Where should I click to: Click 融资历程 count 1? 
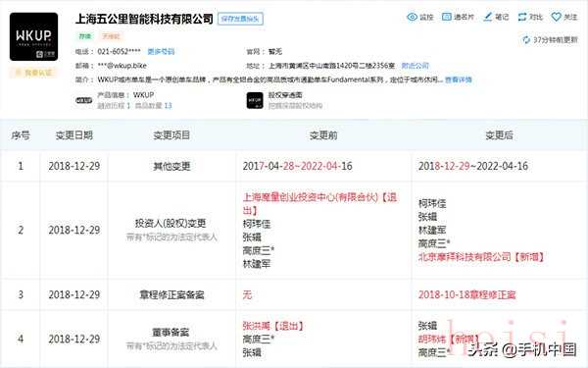[128, 106]
